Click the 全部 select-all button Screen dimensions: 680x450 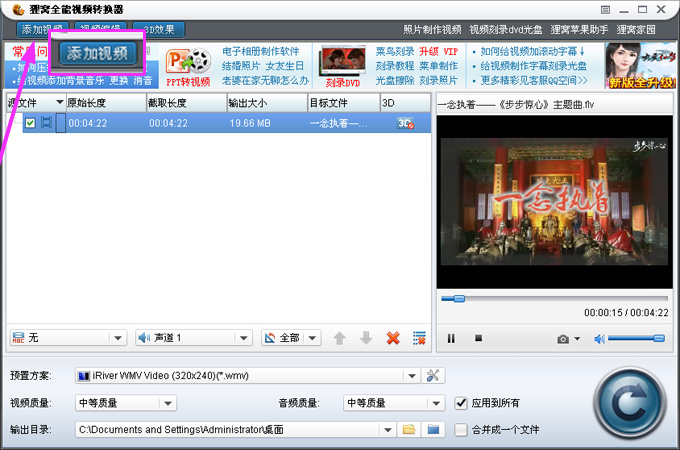point(284,338)
